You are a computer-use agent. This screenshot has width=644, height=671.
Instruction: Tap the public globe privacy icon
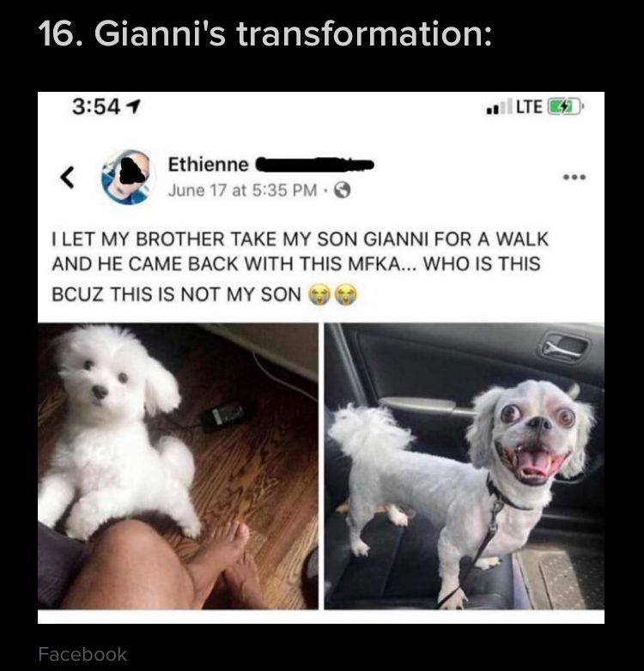(342, 190)
